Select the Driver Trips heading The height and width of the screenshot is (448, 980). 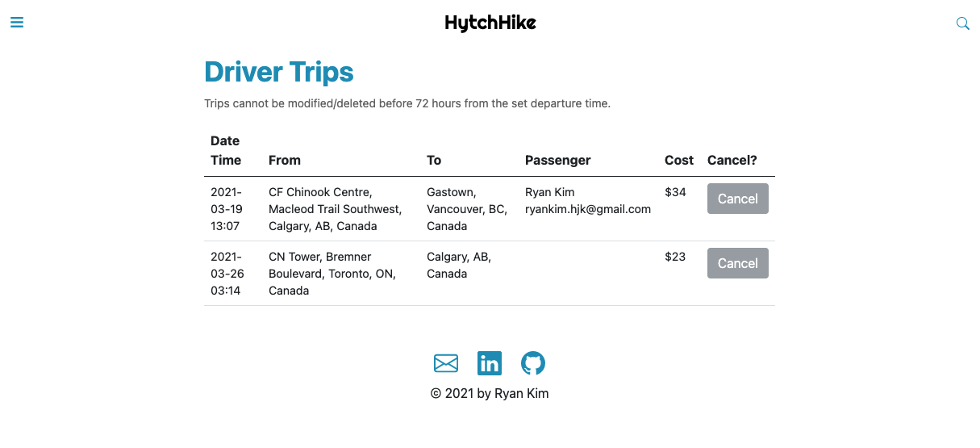click(x=279, y=72)
